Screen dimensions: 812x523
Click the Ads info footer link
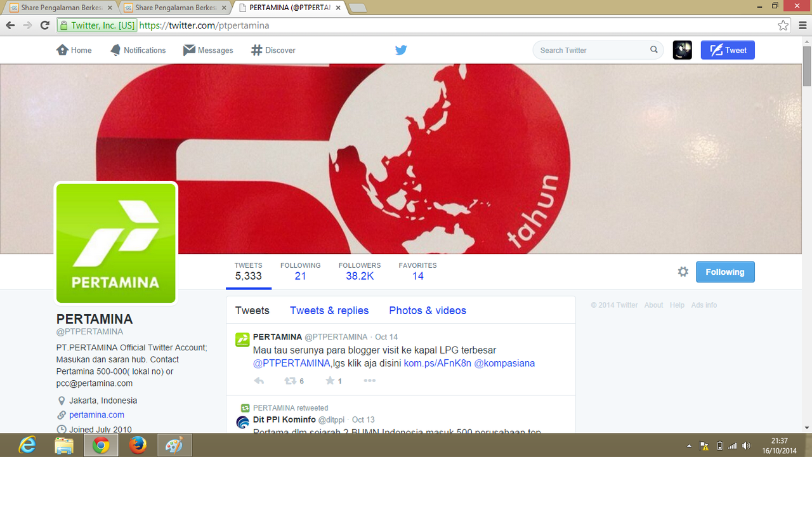(704, 305)
